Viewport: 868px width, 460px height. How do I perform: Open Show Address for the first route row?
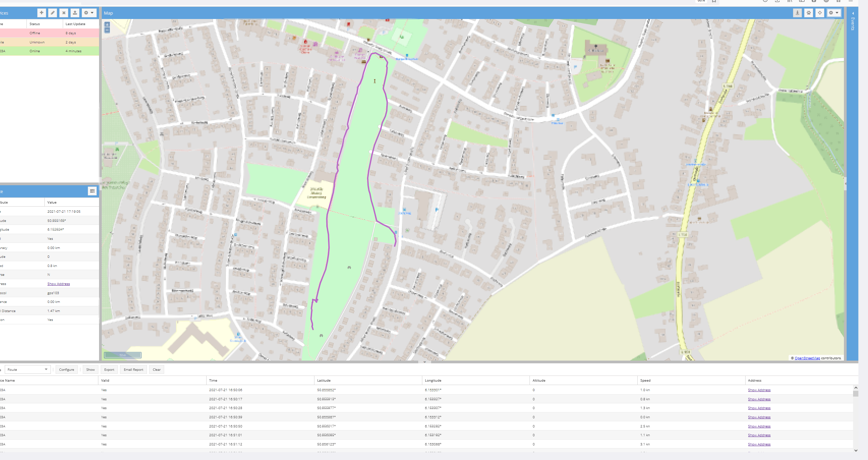[x=759, y=390]
